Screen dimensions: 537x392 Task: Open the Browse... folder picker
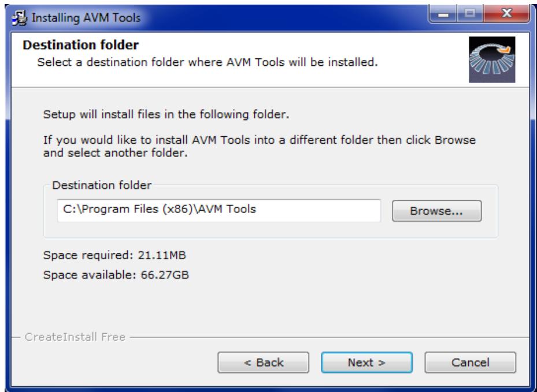(x=436, y=211)
